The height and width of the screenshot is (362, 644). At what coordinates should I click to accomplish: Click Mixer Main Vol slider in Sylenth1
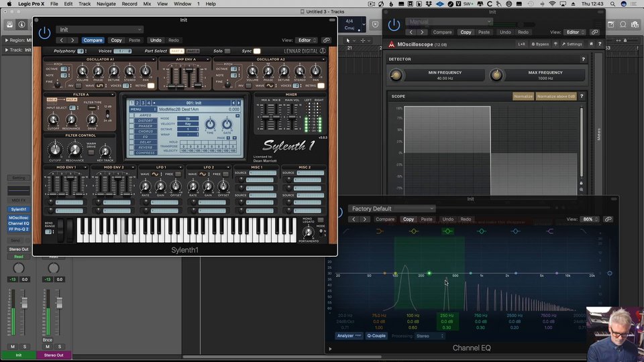pyautogui.click(x=291, y=117)
